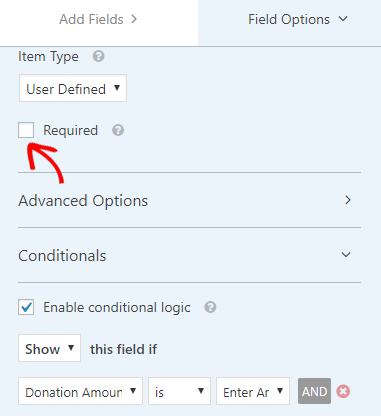381x416 pixels.
Task: Click the AND button to add rule
Action: pyautogui.click(x=314, y=391)
